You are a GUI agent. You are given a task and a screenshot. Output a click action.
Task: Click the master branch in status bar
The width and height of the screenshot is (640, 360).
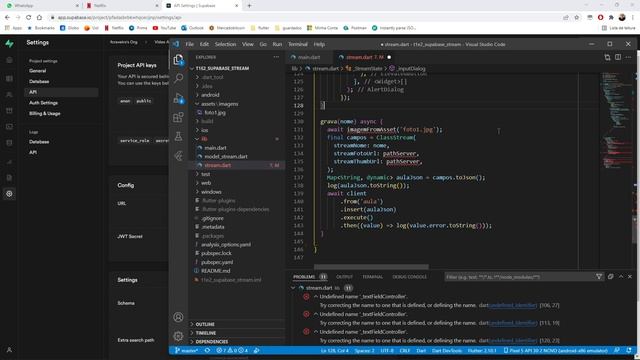(x=187, y=351)
